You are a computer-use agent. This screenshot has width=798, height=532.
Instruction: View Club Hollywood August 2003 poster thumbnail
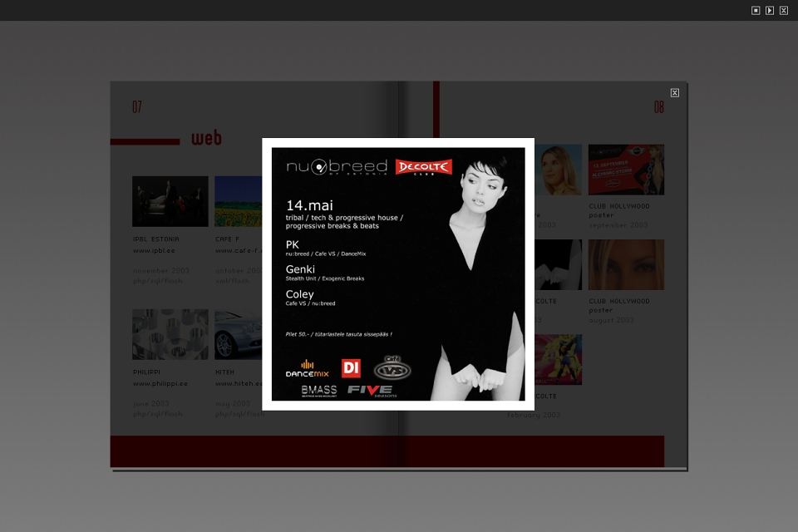coord(626,264)
